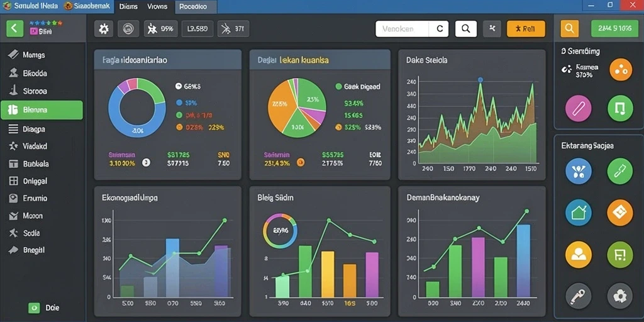Click the dark tools icon beside the magnifier
Screen dimensions: 644x322
(492, 29)
